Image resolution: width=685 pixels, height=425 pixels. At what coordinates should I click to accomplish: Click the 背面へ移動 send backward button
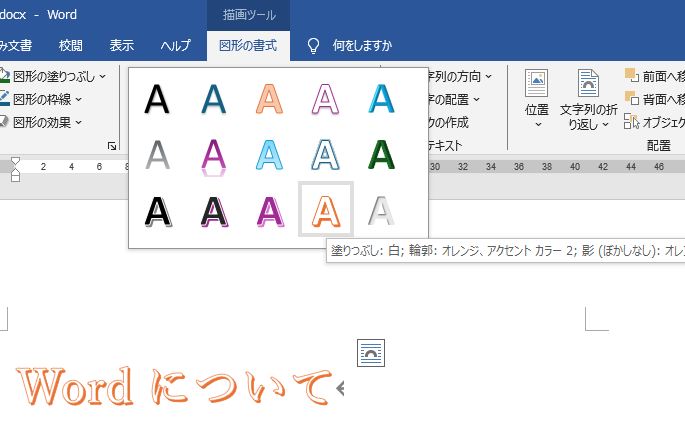click(x=654, y=99)
